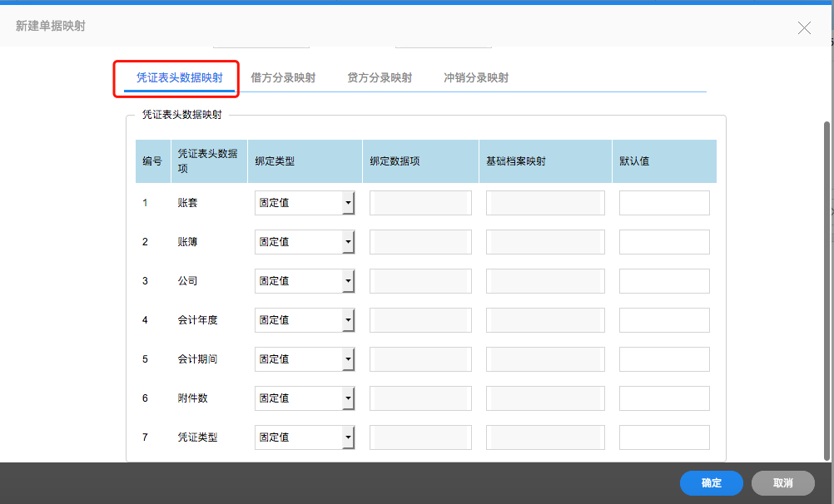Expand 绑定类型 dropdown for 账套 row
The height and width of the screenshot is (504, 834).
pos(305,203)
